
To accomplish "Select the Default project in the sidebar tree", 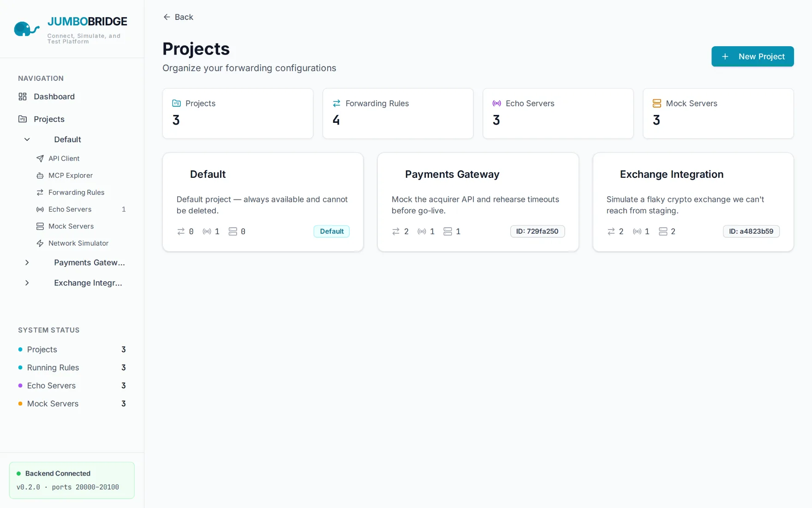I will (67, 139).
